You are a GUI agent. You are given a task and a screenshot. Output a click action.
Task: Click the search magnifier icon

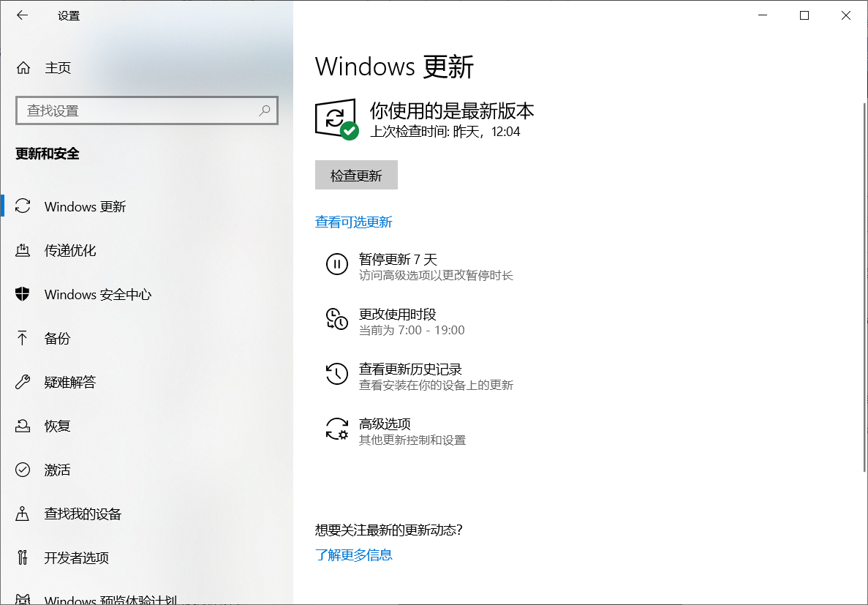264,110
